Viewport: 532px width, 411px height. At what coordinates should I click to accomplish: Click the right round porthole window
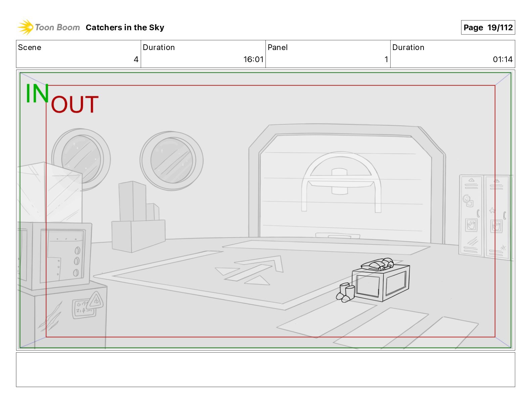pos(172,161)
